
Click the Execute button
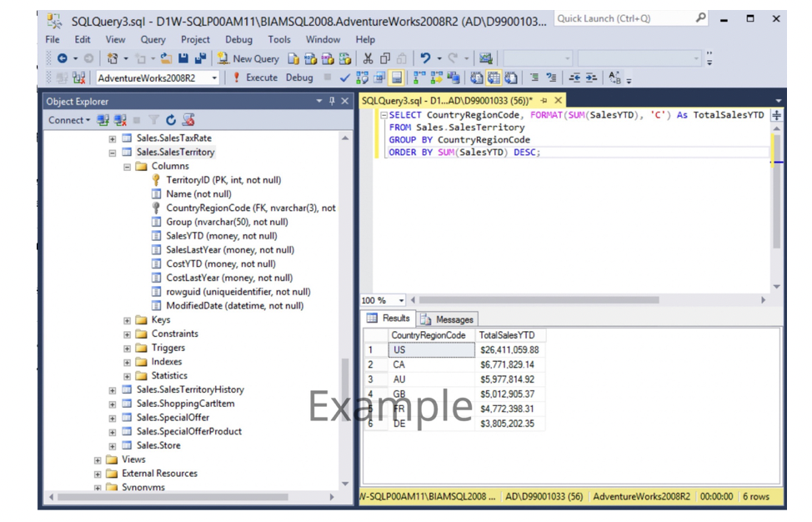[x=255, y=78]
